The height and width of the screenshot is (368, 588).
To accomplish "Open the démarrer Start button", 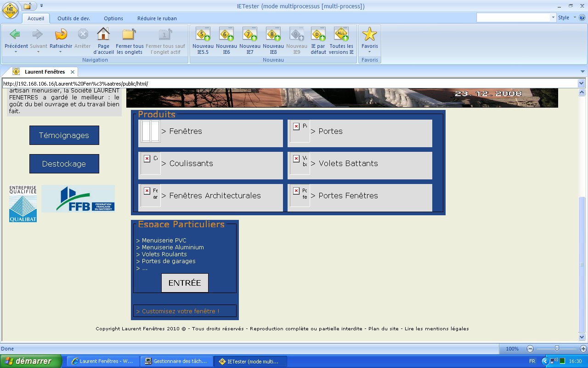I will pos(31,361).
